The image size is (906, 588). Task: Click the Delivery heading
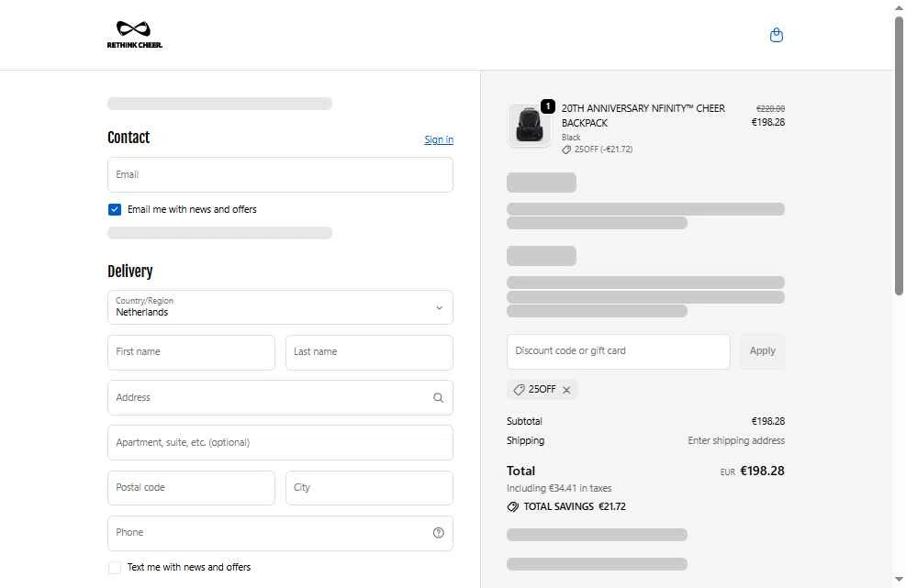(130, 272)
